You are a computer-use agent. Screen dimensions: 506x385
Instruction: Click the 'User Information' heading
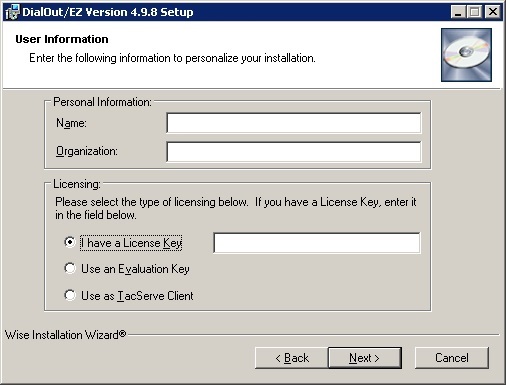pyautogui.click(x=62, y=39)
